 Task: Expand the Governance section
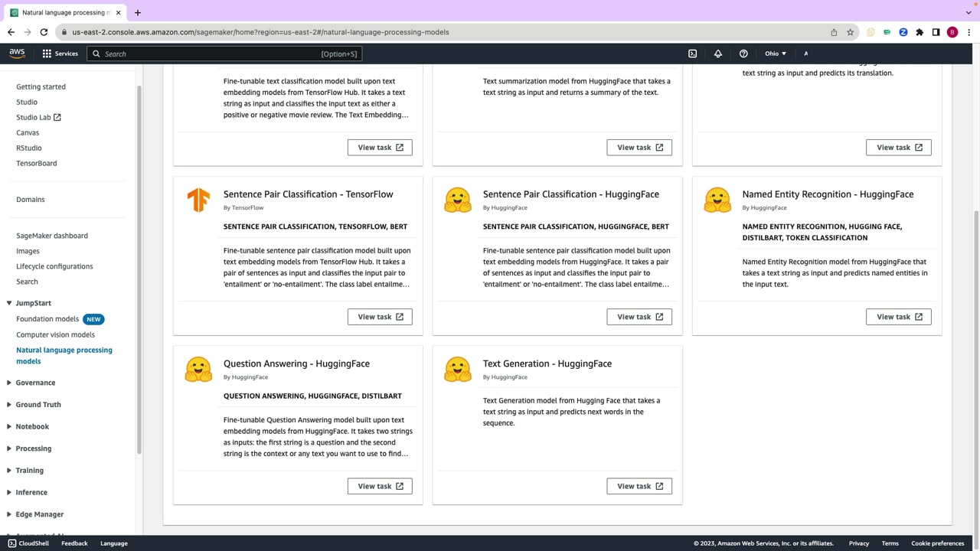(9, 383)
